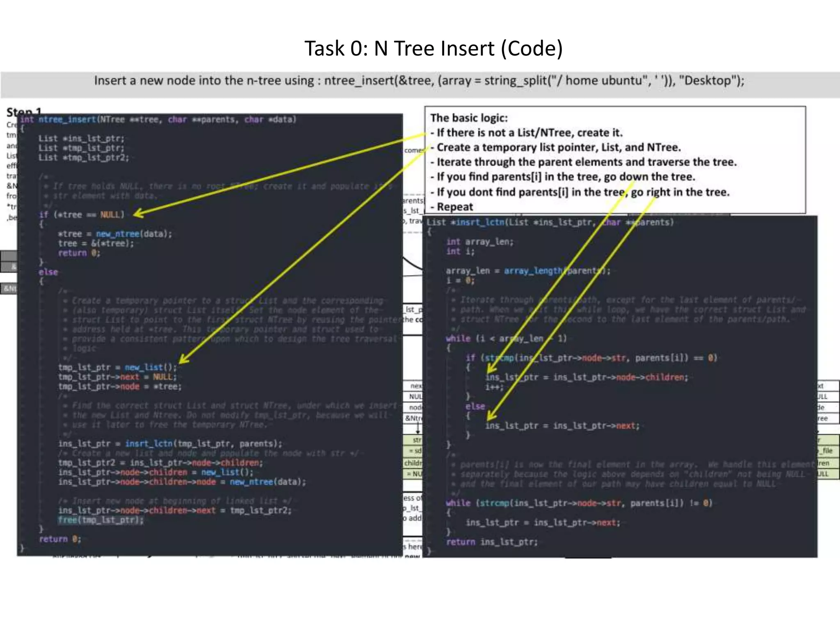Select code line "tmp_lst_ptr->node = *tree;"
This screenshot has height=630, width=840.
[x=120, y=386]
